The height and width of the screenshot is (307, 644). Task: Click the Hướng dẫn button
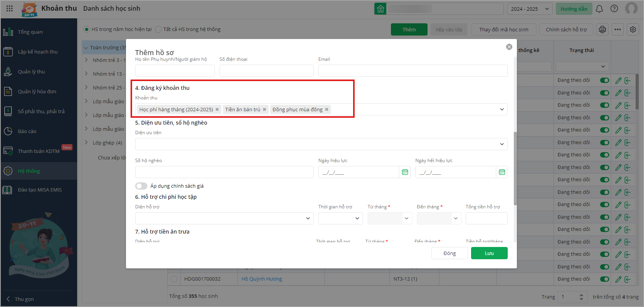(x=574, y=9)
